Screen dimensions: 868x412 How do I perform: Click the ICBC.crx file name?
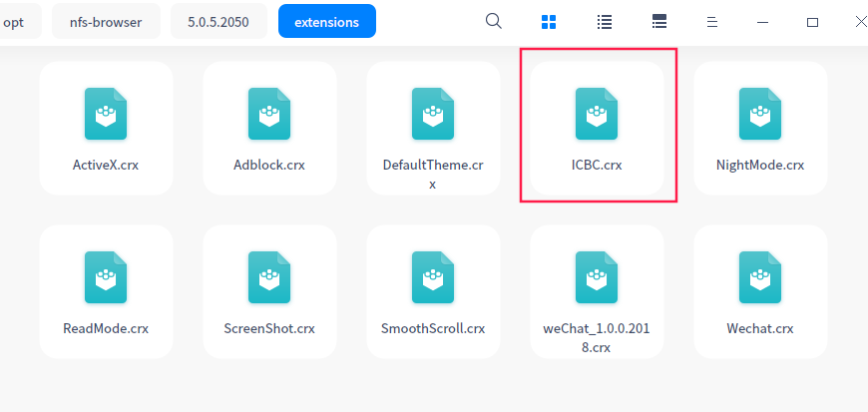[597, 165]
